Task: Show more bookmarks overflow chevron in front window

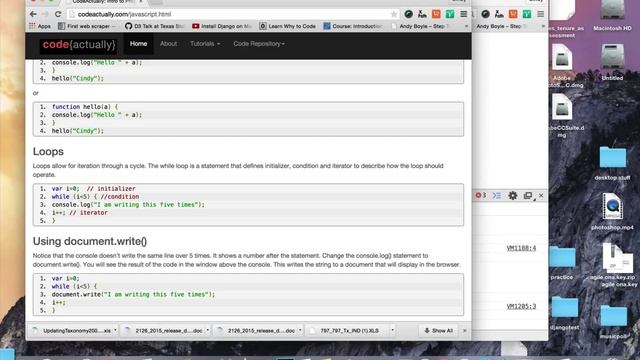Action: [466, 26]
